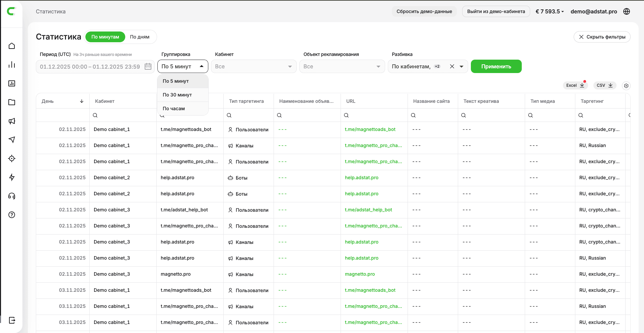
Task: Expand the 'Кабинет' dropdown
Action: pyautogui.click(x=254, y=66)
